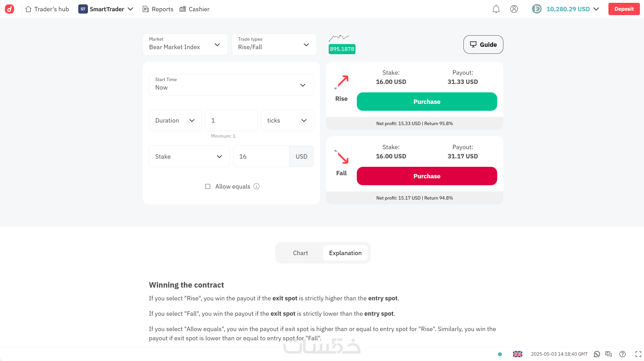Expand the Trade types dropdown

click(274, 45)
